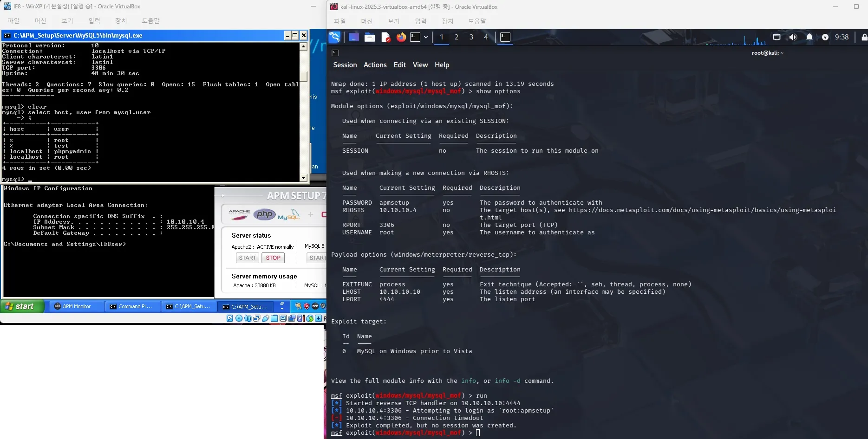Click the msf prompt input cursor
Screen dimensions: 868x439
click(x=478, y=433)
